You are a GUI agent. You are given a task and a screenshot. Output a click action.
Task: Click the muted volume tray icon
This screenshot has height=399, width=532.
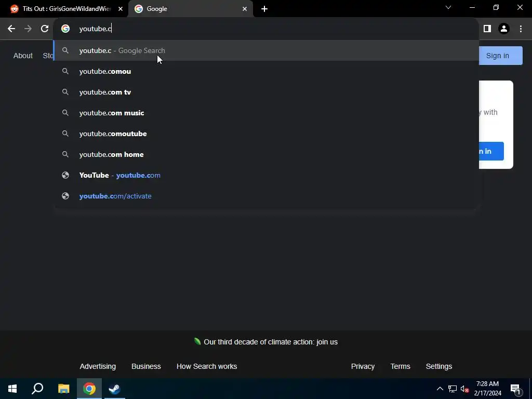click(464, 389)
